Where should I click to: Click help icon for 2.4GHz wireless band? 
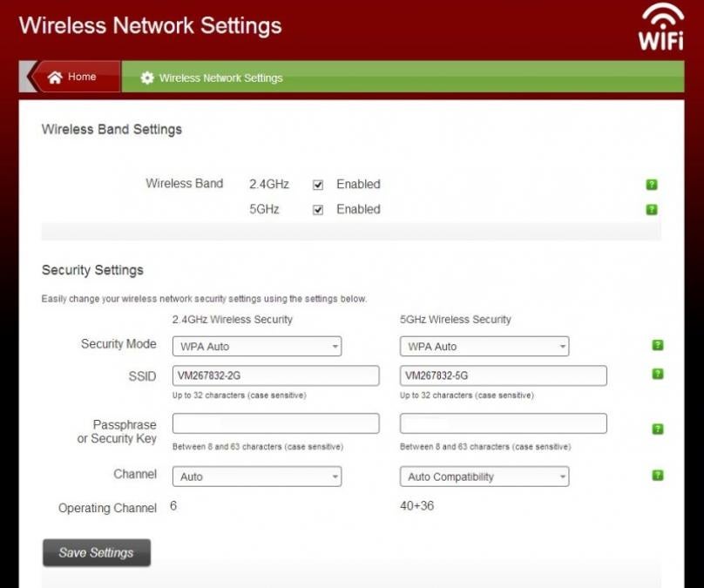652,185
